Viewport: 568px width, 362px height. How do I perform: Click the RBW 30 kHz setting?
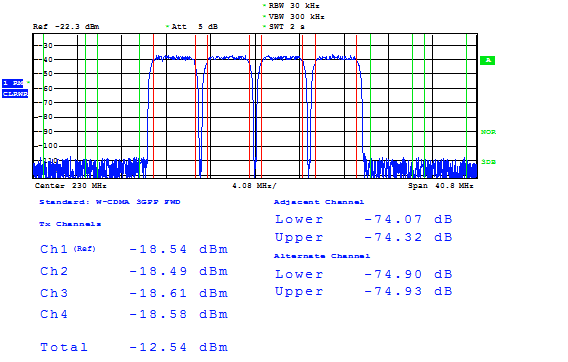point(294,6)
